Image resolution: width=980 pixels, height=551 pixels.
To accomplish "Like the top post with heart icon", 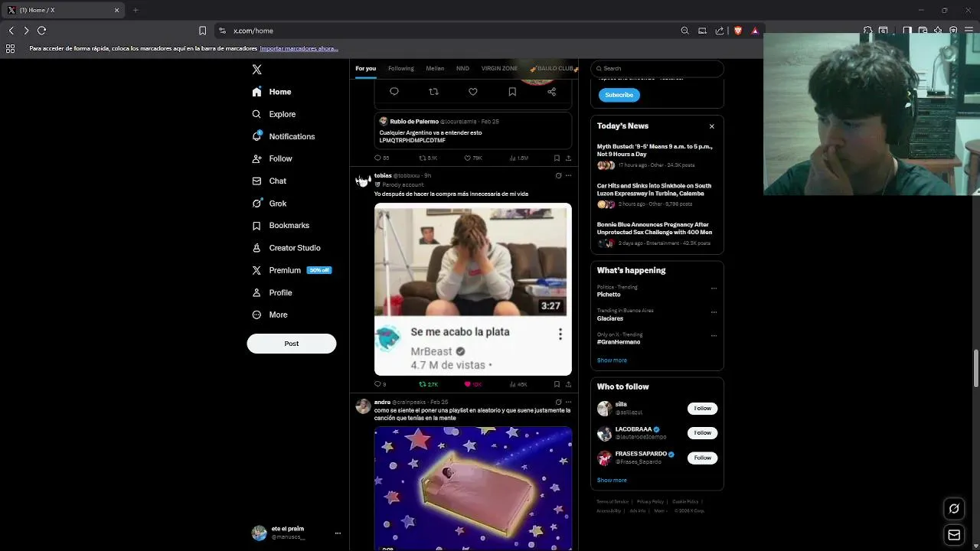I will coord(473,92).
